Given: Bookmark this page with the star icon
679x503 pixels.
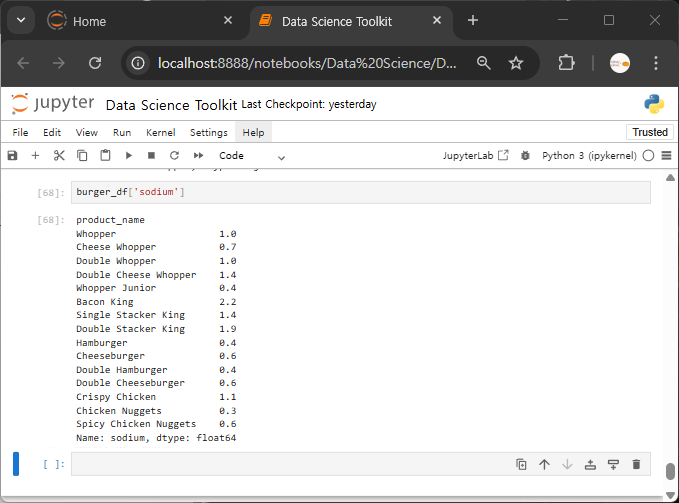Looking at the screenshot, I should [x=516, y=63].
